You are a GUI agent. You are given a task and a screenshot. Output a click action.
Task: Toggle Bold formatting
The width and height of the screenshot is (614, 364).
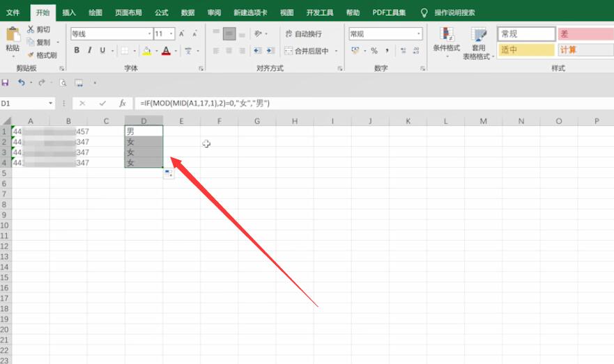click(x=77, y=50)
